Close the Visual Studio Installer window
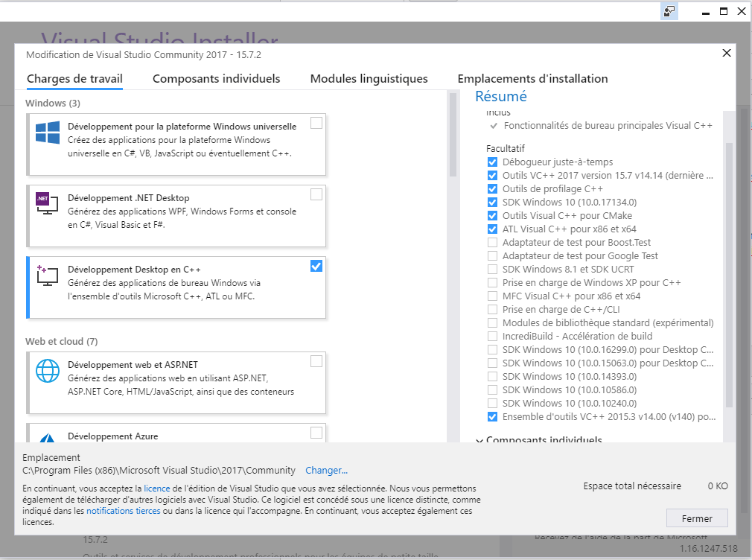Image resolution: width=752 pixels, height=560 pixels. click(742, 11)
